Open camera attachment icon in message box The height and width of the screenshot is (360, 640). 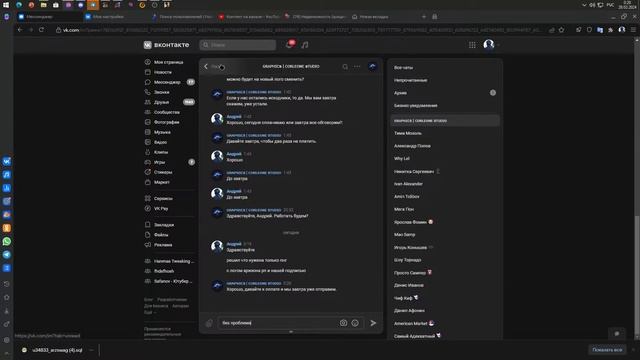coord(343,323)
